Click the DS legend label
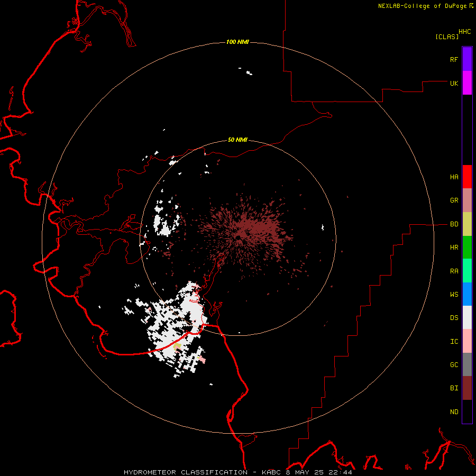This screenshot has height=476, width=476. pyautogui.click(x=454, y=318)
